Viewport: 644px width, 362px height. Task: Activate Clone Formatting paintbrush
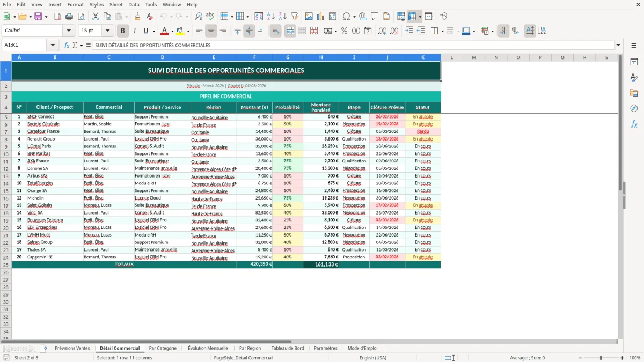[x=137, y=17]
